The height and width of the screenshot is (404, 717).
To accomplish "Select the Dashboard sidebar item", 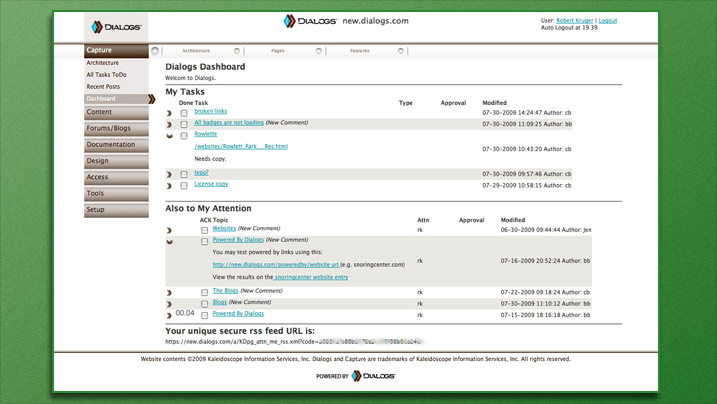I will (x=116, y=99).
